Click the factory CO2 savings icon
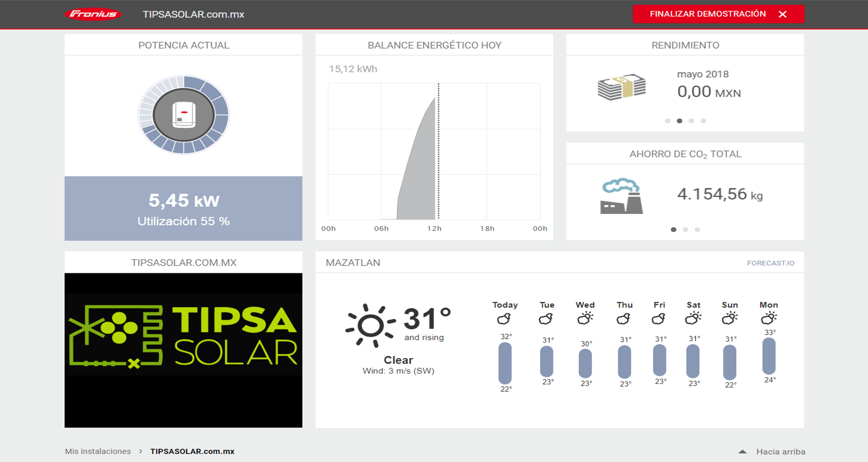This screenshot has height=462, width=868. pyautogui.click(x=621, y=196)
